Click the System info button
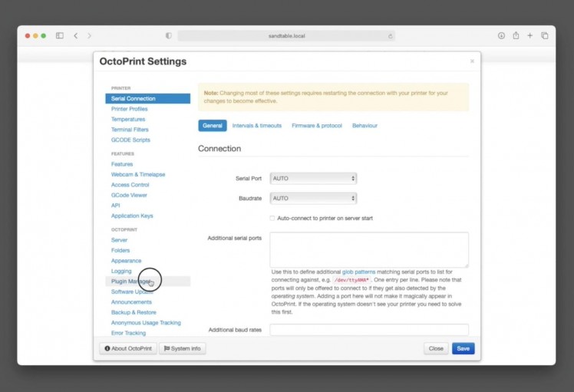 (183, 348)
